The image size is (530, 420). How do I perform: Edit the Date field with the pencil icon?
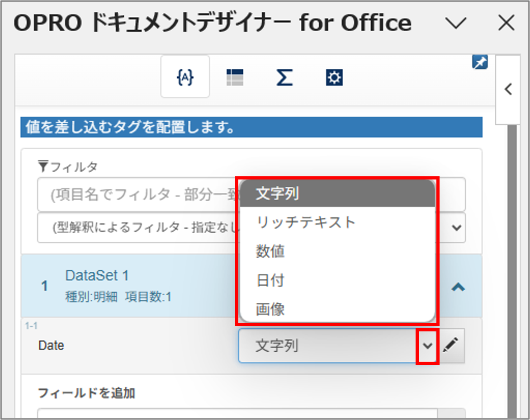(451, 346)
